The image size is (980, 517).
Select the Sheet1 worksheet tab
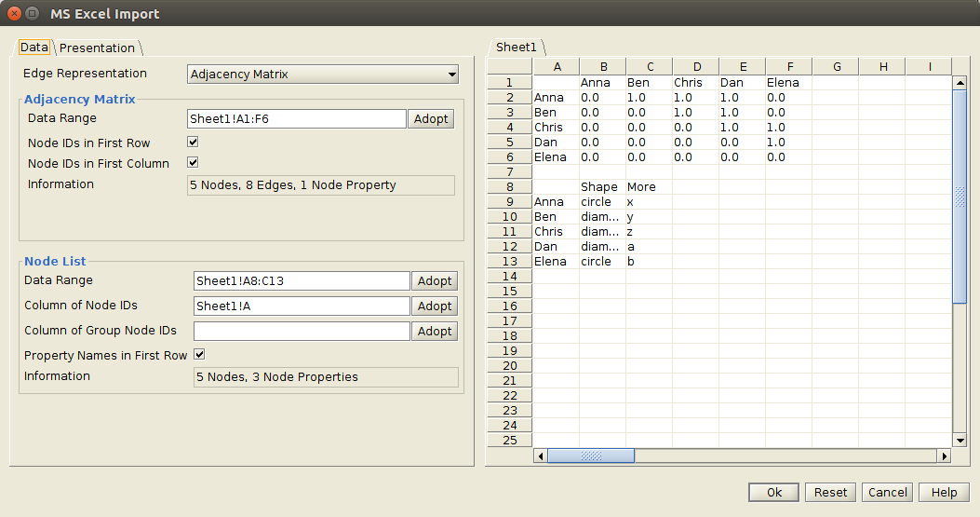517,48
